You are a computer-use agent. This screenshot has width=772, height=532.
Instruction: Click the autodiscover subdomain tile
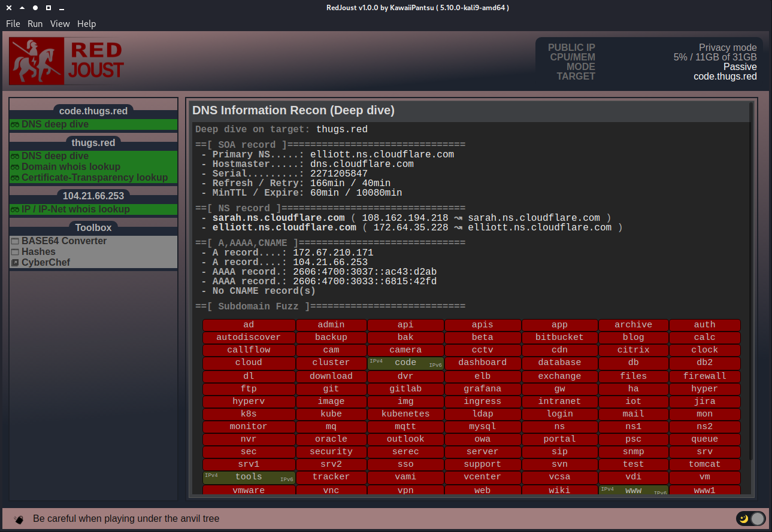pos(249,338)
